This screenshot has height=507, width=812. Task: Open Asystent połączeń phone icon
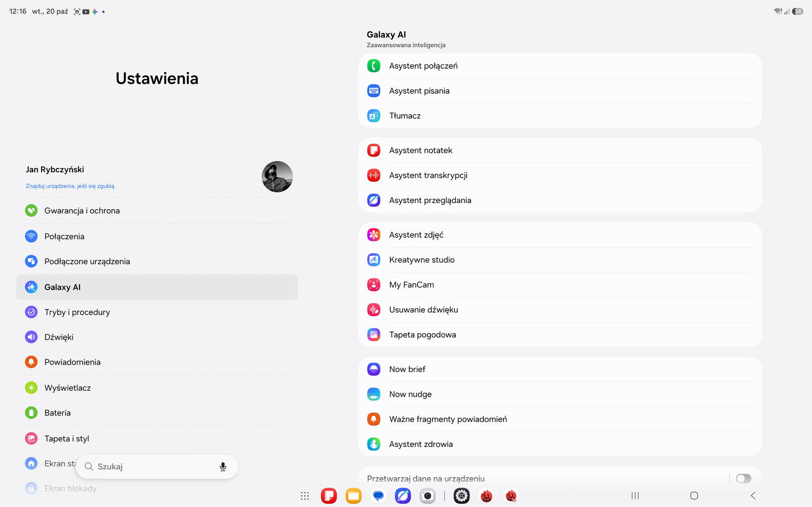pos(374,66)
